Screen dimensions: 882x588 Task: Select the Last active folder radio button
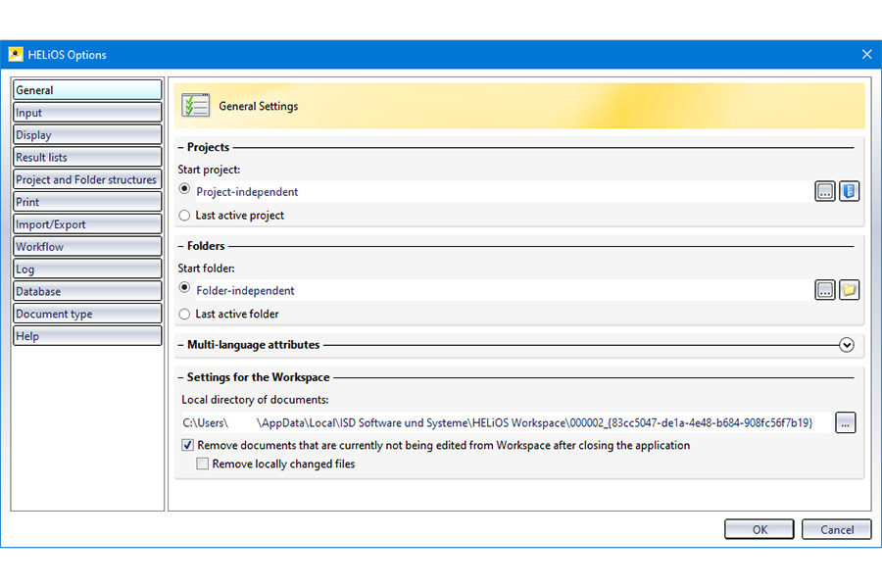pos(184,314)
